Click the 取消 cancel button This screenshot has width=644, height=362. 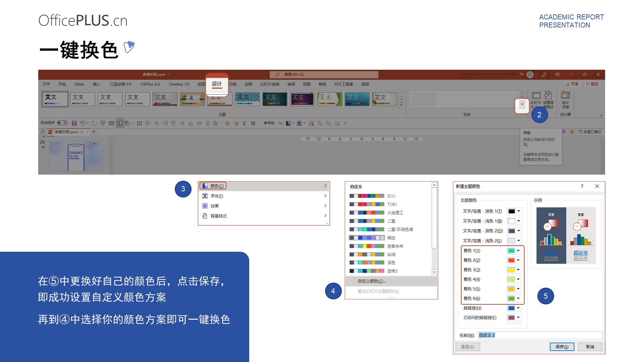pyautogui.click(x=590, y=347)
